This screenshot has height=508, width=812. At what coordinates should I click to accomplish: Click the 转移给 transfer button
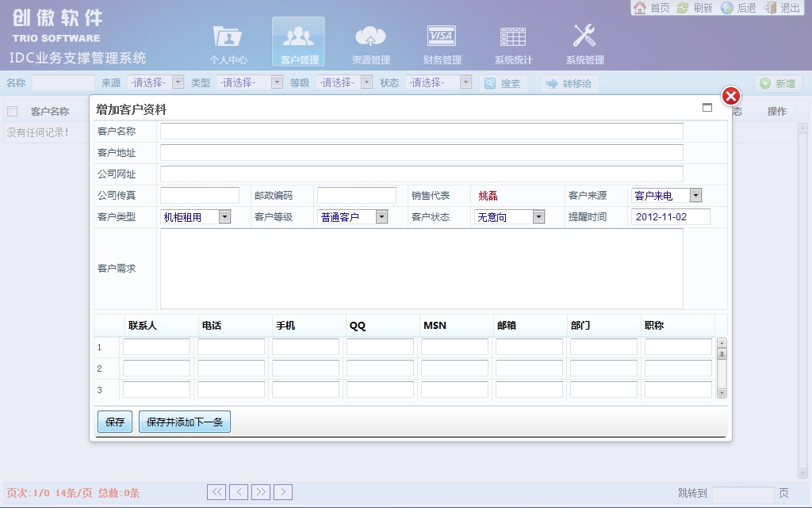(569, 83)
